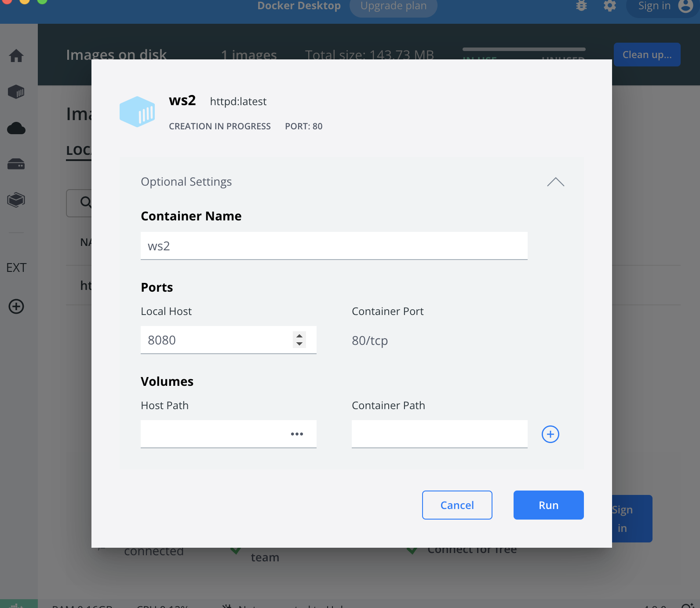Click the Upgrade plan button
This screenshot has width=700, height=608.
click(x=394, y=6)
